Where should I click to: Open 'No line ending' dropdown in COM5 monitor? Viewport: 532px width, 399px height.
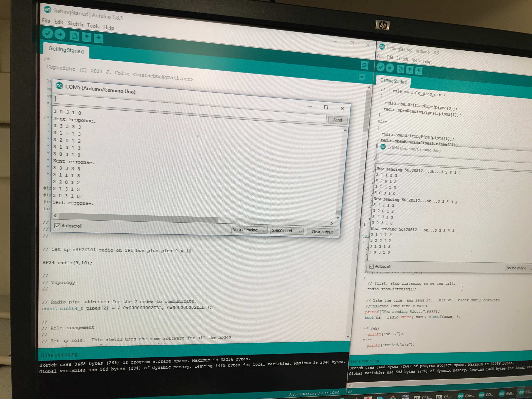(249, 230)
